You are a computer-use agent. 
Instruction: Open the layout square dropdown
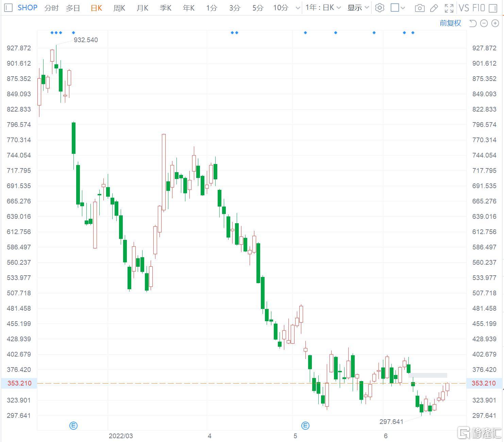(x=398, y=8)
